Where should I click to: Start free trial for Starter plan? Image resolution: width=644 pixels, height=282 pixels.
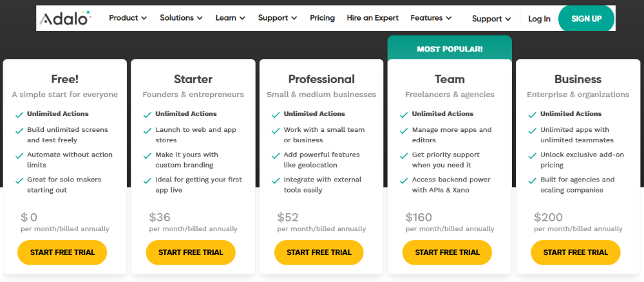191,252
